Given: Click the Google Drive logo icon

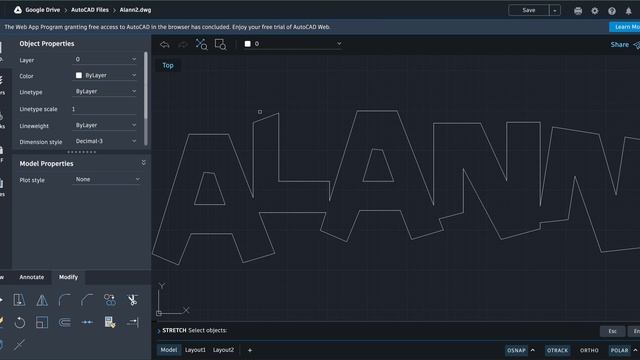Looking at the screenshot, I should (18, 10).
